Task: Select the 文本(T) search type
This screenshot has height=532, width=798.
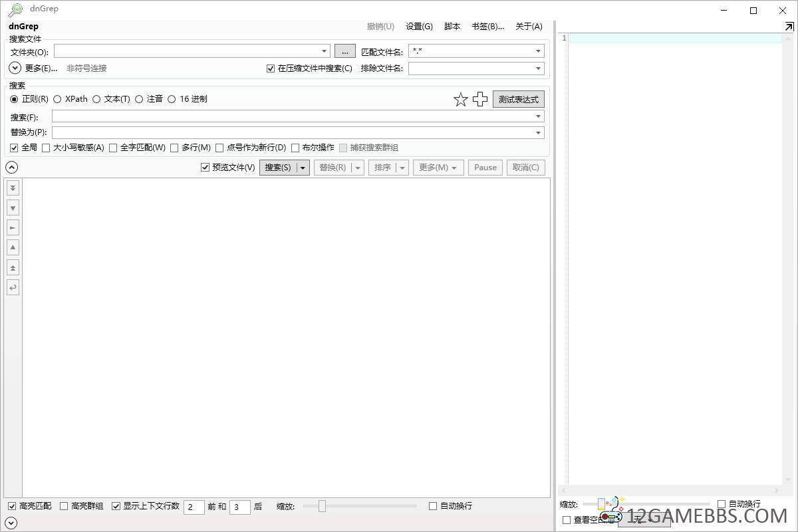Action: (x=111, y=99)
